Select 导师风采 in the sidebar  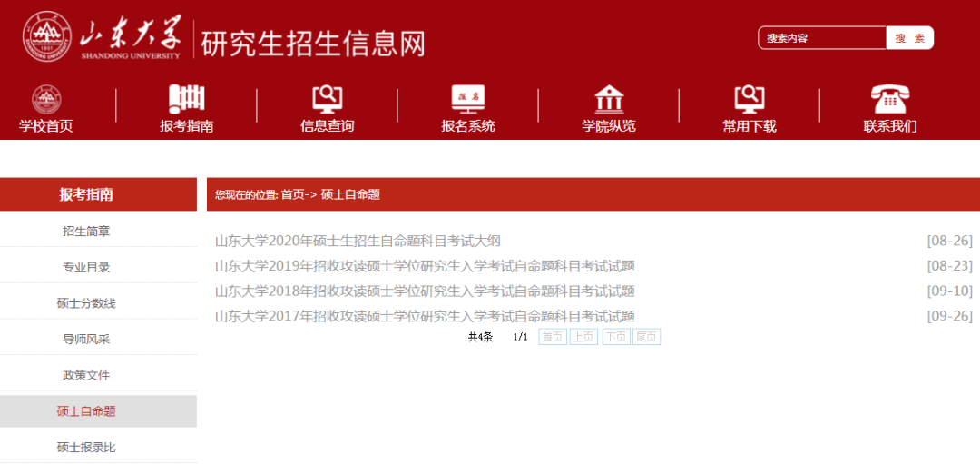tap(86, 340)
